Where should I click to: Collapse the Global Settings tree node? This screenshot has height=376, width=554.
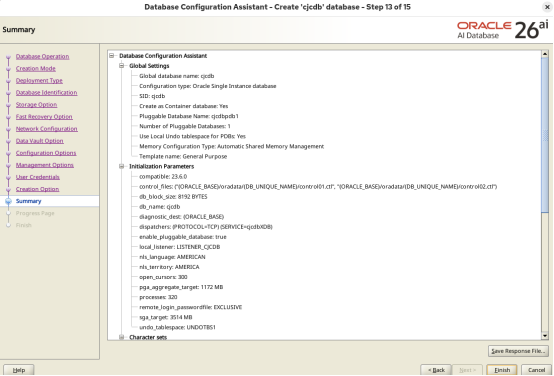pos(122,66)
